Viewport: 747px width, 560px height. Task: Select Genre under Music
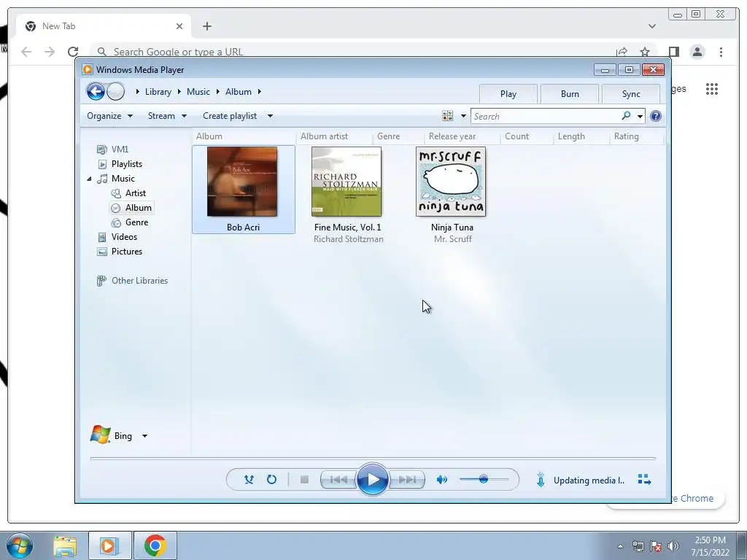click(x=136, y=222)
